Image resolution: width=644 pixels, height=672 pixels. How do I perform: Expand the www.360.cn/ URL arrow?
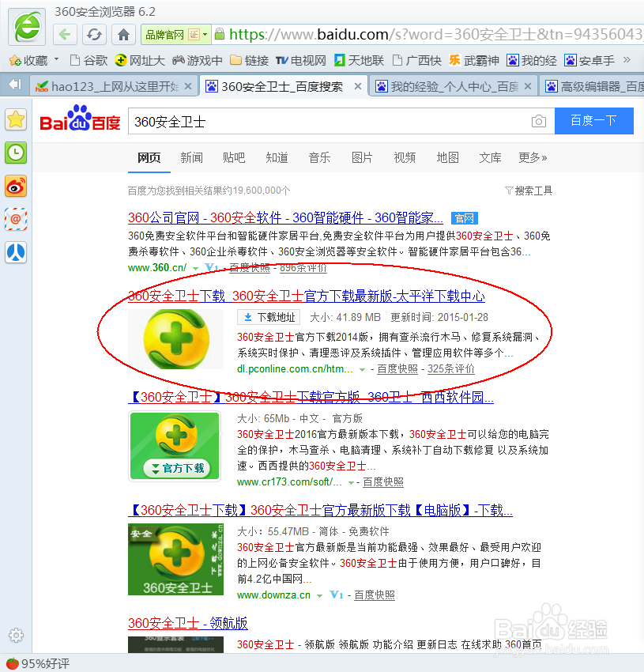(x=196, y=268)
